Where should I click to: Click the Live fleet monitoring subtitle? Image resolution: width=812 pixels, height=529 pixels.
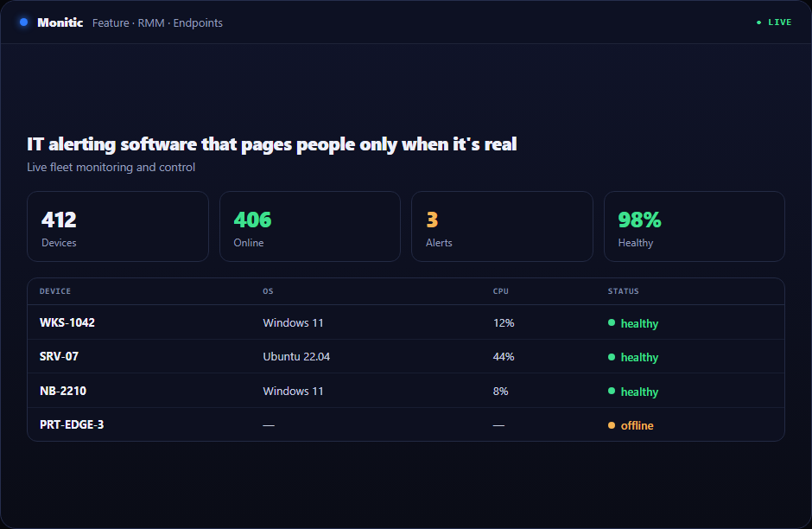(111, 168)
